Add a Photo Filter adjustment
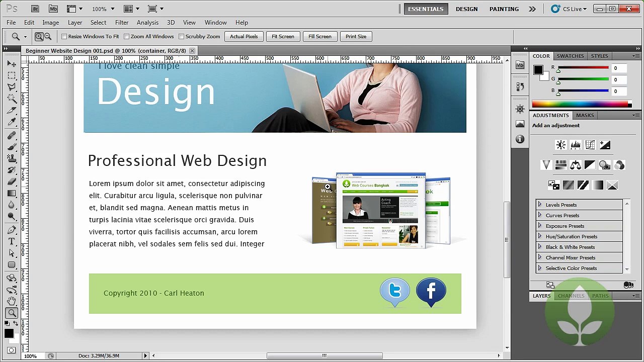This screenshot has width=644, height=362. click(x=605, y=165)
